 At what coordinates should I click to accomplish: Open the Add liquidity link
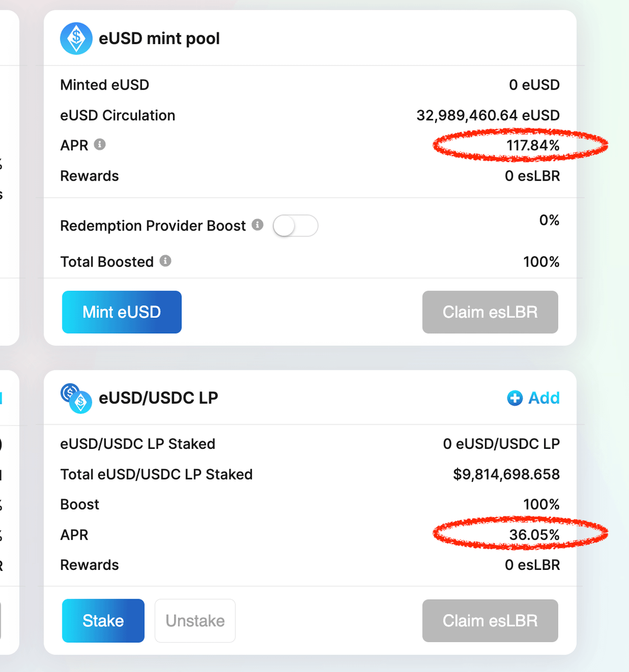544,398
